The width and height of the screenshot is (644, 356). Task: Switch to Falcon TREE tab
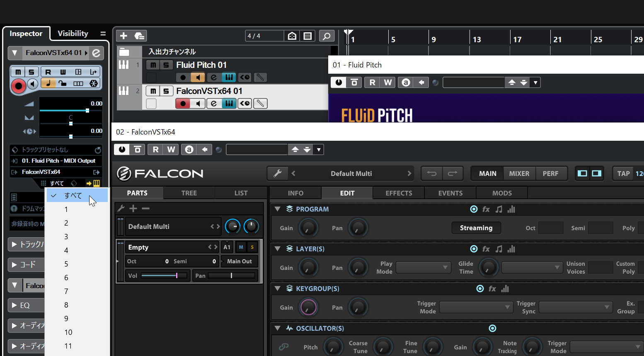tap(189, 193)
